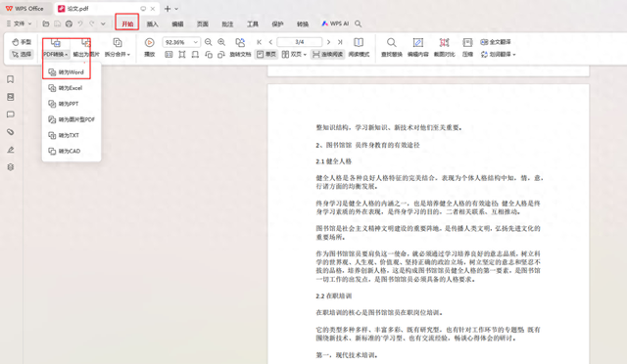Open the WPS AI tab
Screen dimensions: 627x364
tap(335, 24)
